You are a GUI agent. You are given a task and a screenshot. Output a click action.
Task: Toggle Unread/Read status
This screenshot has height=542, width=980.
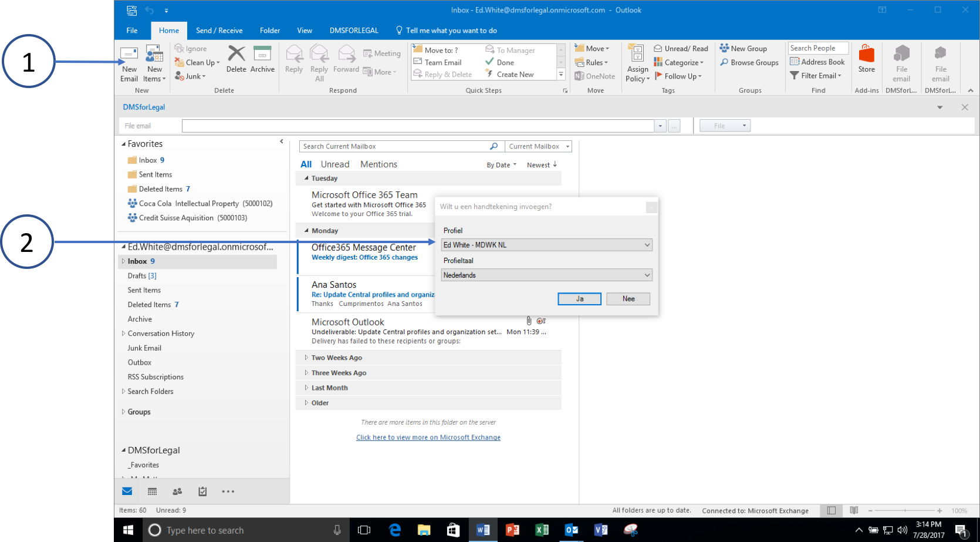(681, 49)
